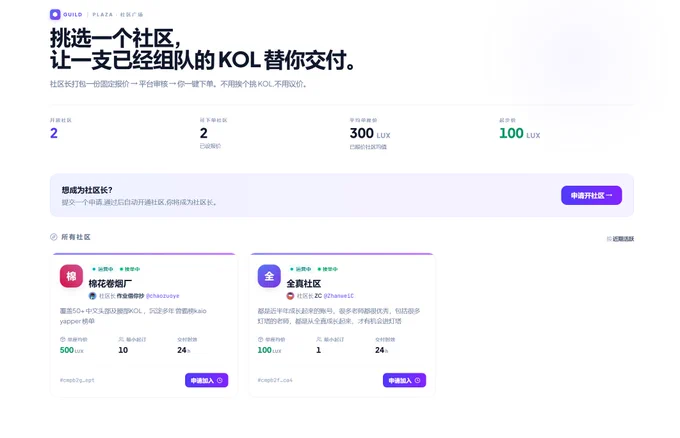The height and width of the screenshot is (438, 680).
Task: Click the second green status badge on 全真社区
Action: (327, 269)
